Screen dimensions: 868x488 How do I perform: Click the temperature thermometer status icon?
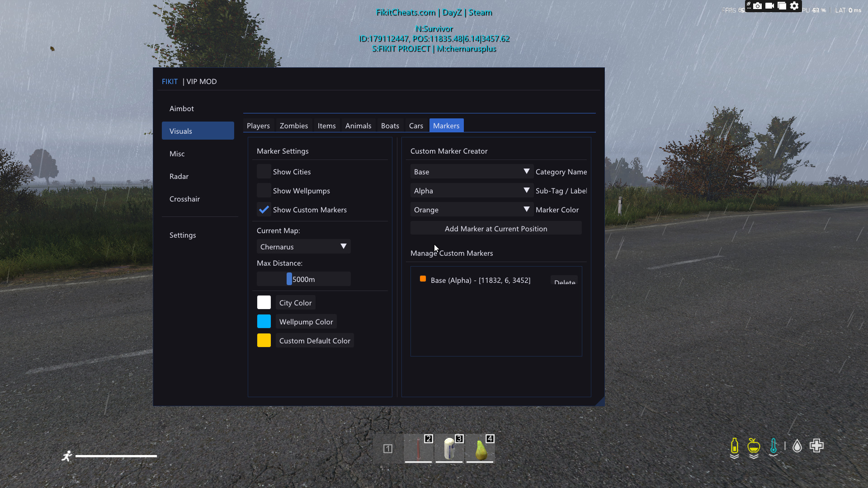pos(774,446)
